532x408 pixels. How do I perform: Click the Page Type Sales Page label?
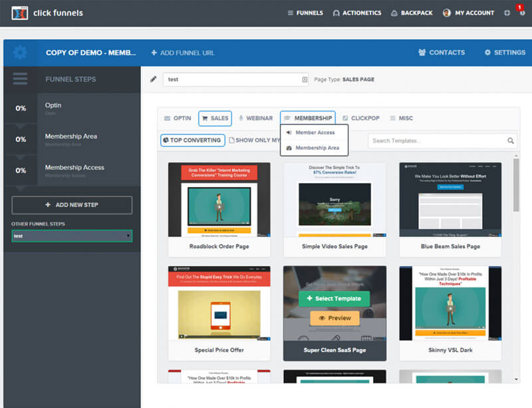[x=344, y=79]
